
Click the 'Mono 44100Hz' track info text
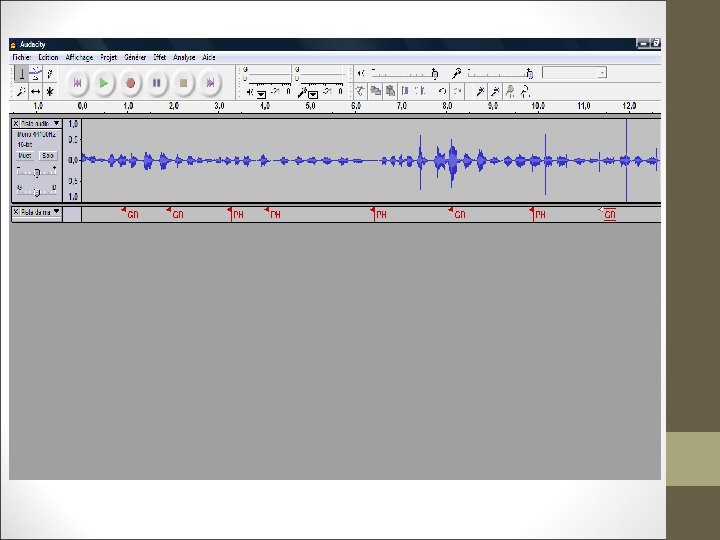pos(36,135)
